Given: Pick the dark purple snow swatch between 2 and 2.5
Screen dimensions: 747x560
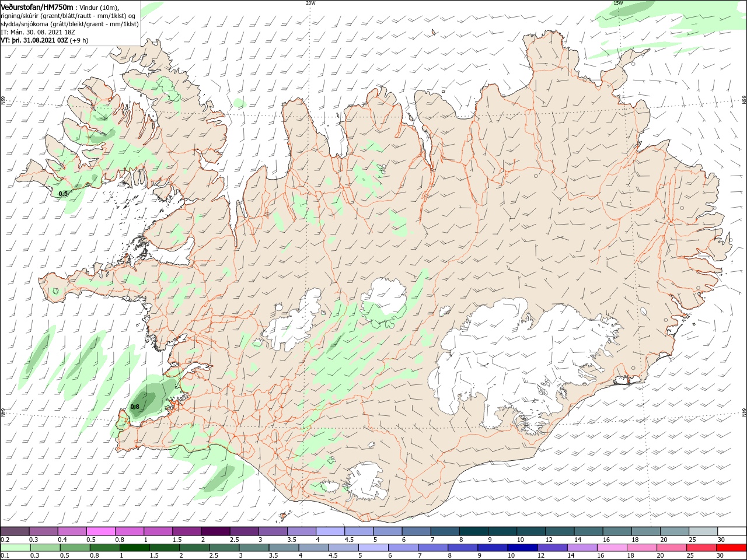Looking at the screenshot, I should pos(215,531).
